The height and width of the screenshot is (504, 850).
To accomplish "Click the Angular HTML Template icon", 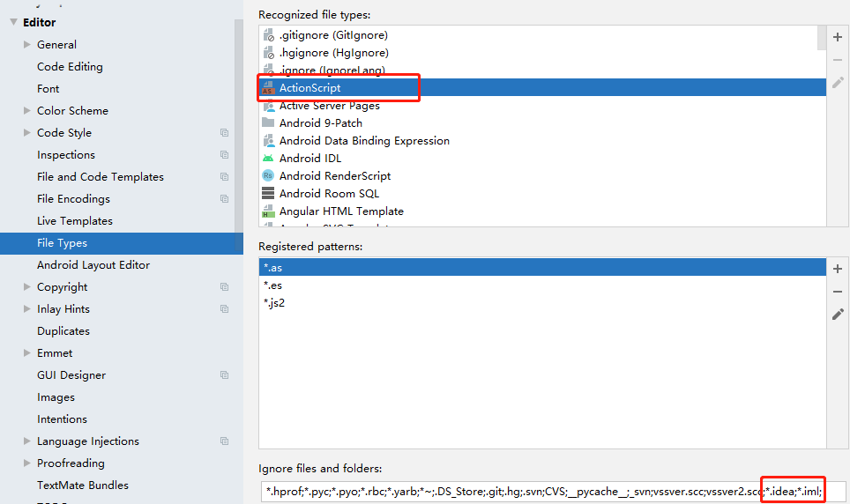I will (268, 211).
